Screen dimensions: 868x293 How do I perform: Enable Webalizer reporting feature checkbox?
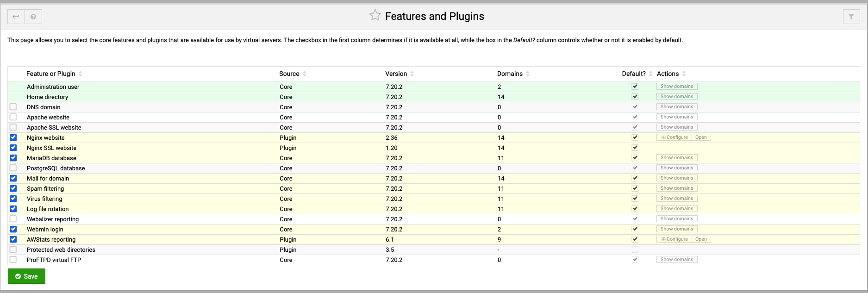coord(13,219)
